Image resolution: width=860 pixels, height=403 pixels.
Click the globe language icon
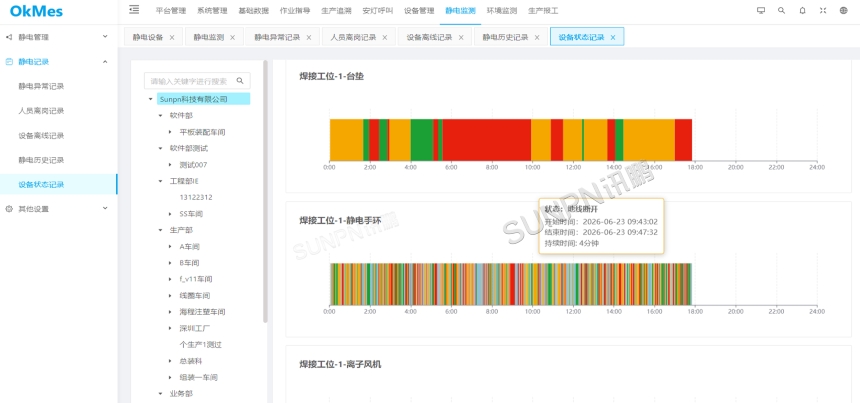point(844,10)
